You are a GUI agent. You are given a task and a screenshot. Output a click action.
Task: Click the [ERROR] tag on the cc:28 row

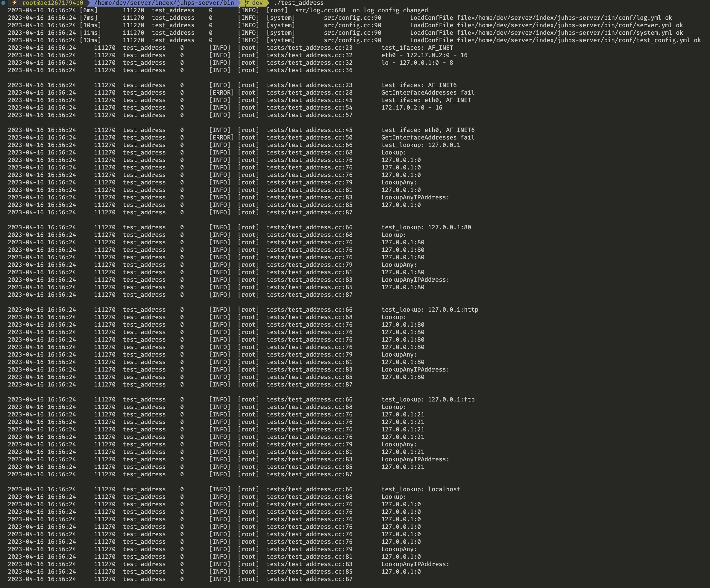coord(222,93)
